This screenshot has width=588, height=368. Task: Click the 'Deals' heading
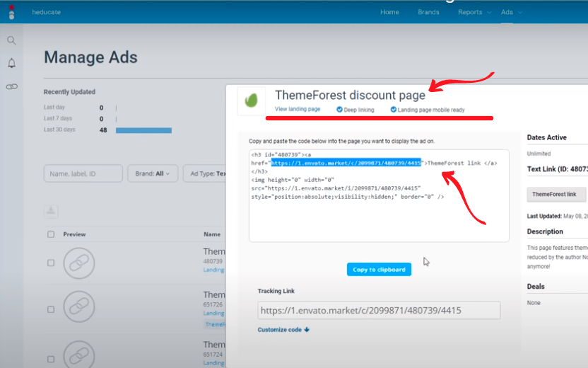tap(536, 287)
